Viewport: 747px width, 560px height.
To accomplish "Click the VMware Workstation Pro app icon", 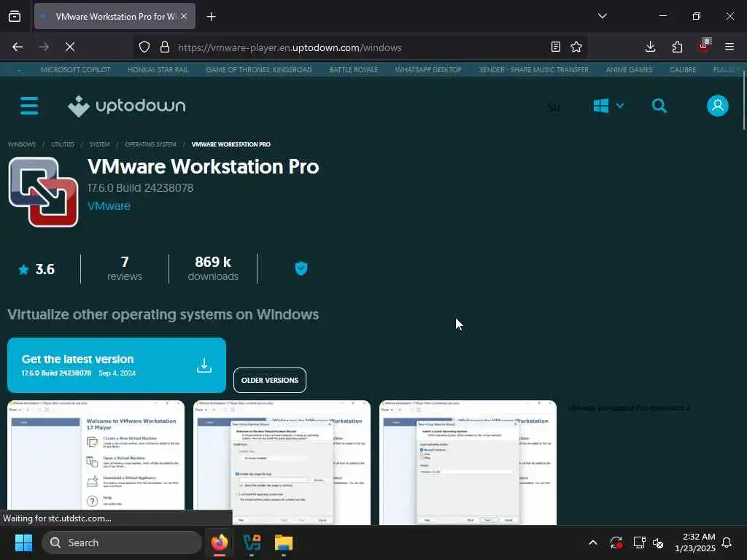I will (43, 192).
